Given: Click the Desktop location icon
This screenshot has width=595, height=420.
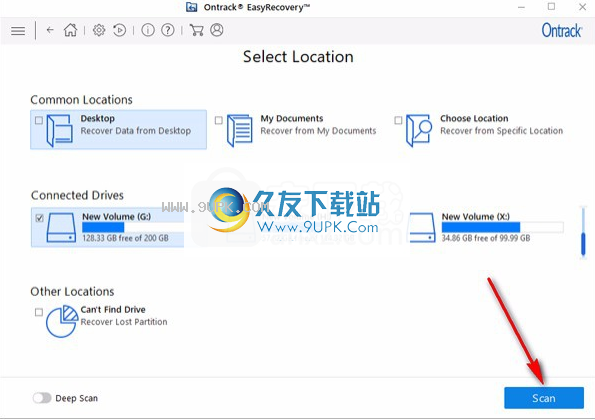Looking at the screenshot, I should [60, 131].
